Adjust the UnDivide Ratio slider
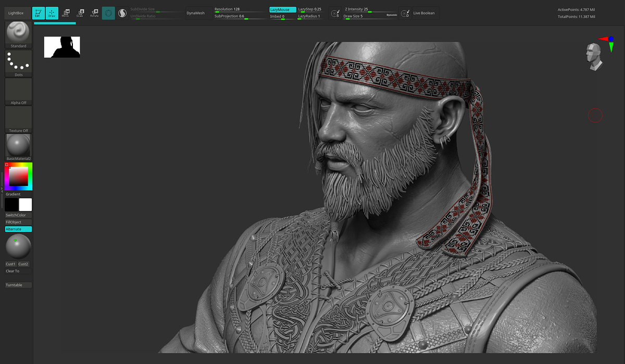 [156, 17]
